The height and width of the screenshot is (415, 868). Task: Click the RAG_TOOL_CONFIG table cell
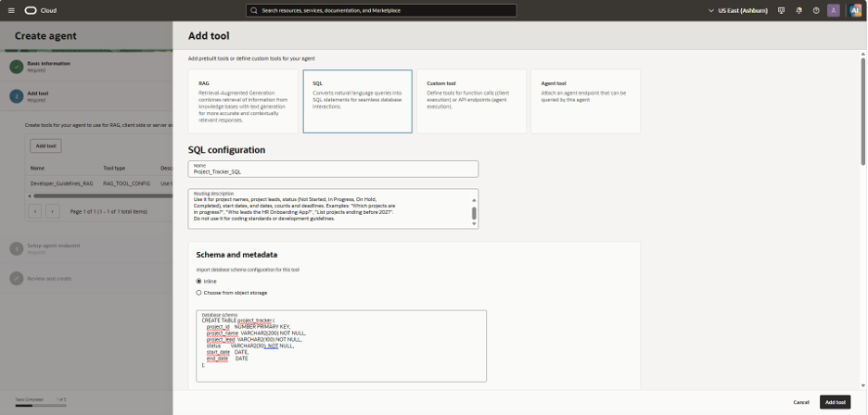click(126, 182)
